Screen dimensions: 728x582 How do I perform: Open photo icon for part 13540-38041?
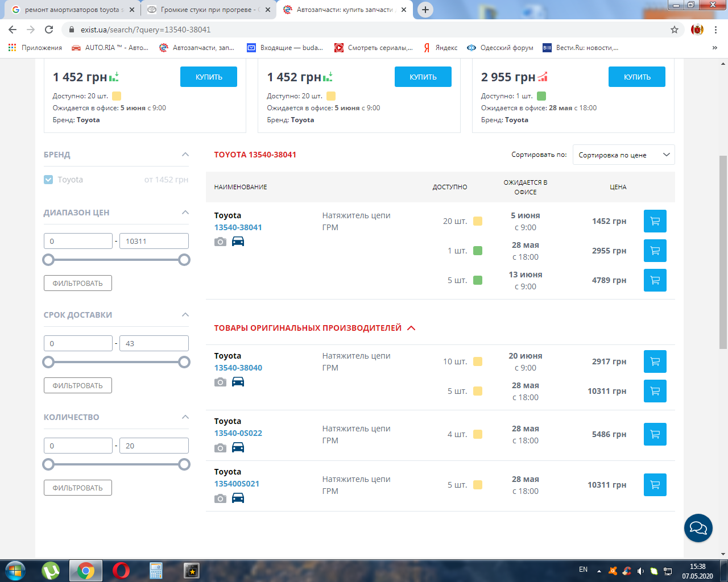(x=220, y=242)
